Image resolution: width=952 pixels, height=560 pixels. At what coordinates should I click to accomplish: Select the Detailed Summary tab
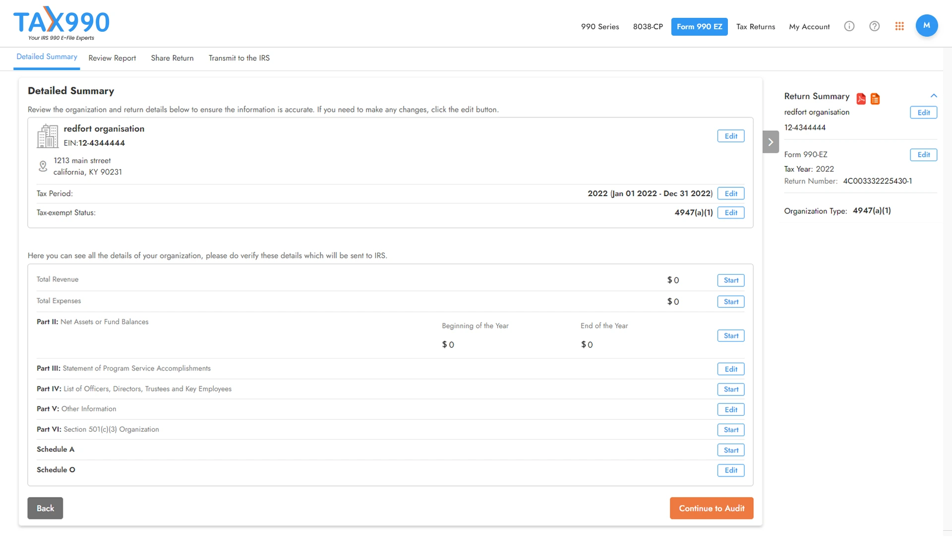pos(47,57)
